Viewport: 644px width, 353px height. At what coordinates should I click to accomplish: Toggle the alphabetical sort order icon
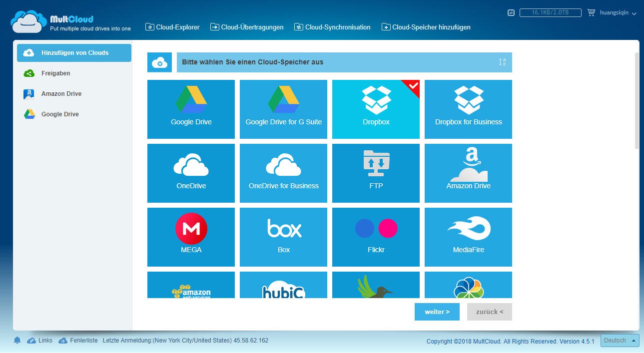[502, 62]
